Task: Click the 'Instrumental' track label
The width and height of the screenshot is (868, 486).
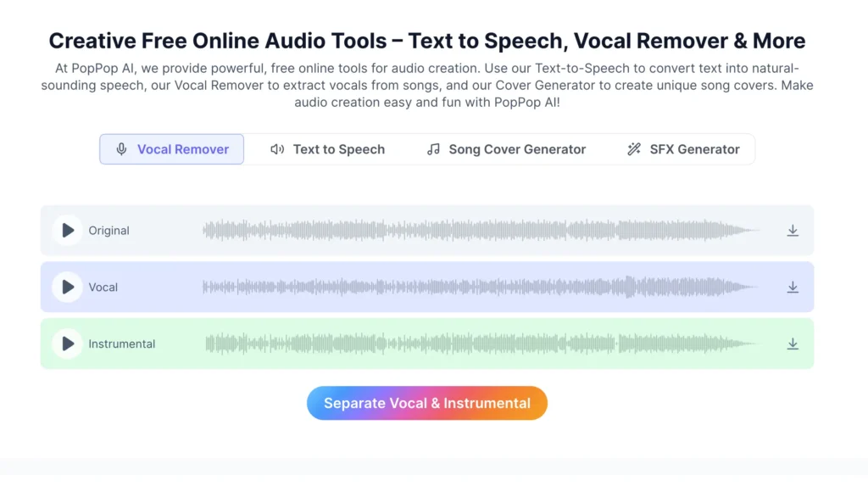Action: [x=122, y=344]
